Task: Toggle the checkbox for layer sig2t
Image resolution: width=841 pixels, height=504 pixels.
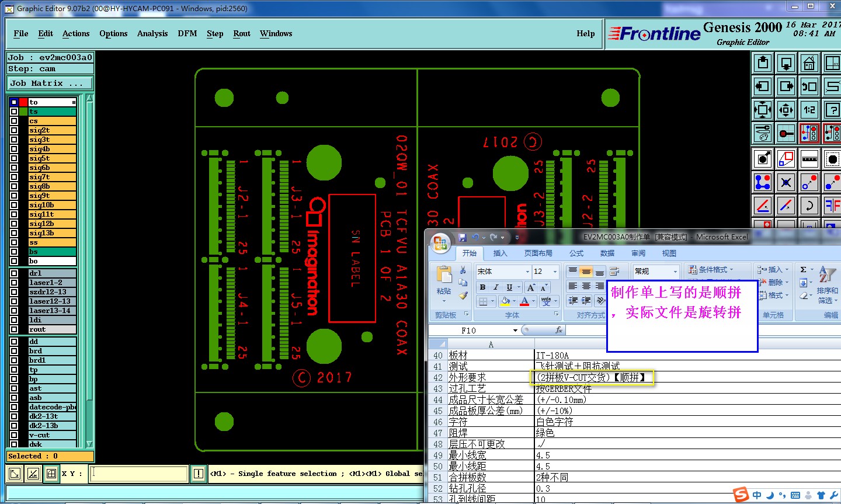Action: [x=14, y=130]
